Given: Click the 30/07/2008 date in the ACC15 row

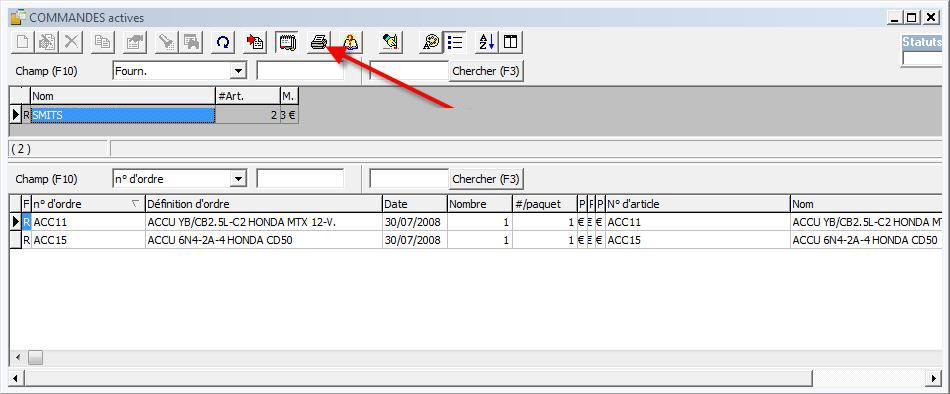Looking at the screenshot, I should (414, 240).
